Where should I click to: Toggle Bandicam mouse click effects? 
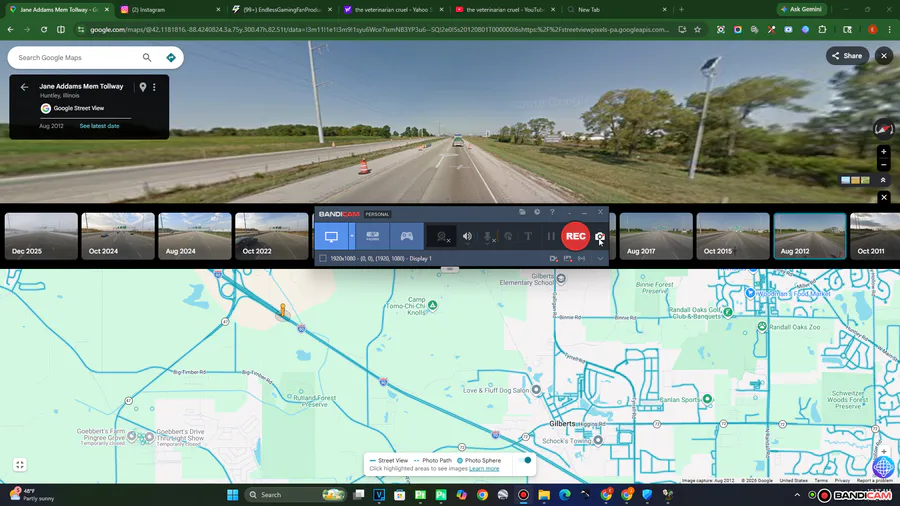click(508, 236)
